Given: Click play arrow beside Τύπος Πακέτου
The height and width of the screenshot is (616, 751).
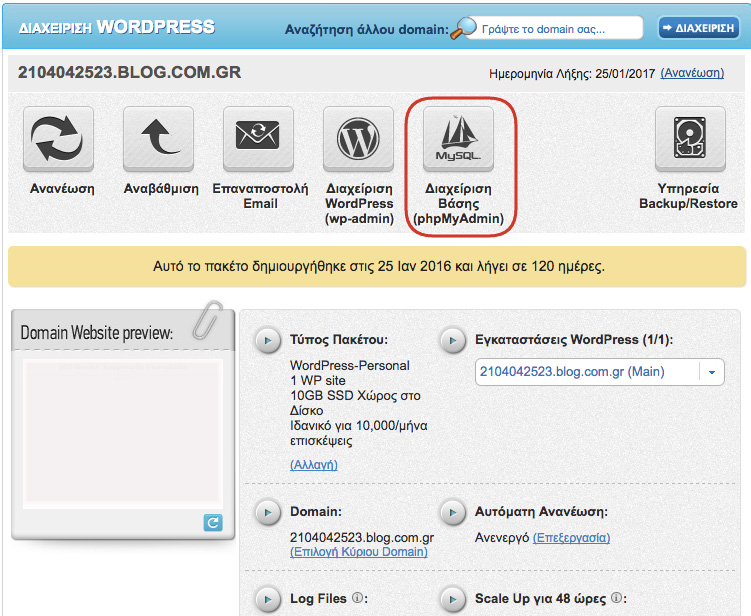Looking at the screenshot, I should tap(268, 341).
